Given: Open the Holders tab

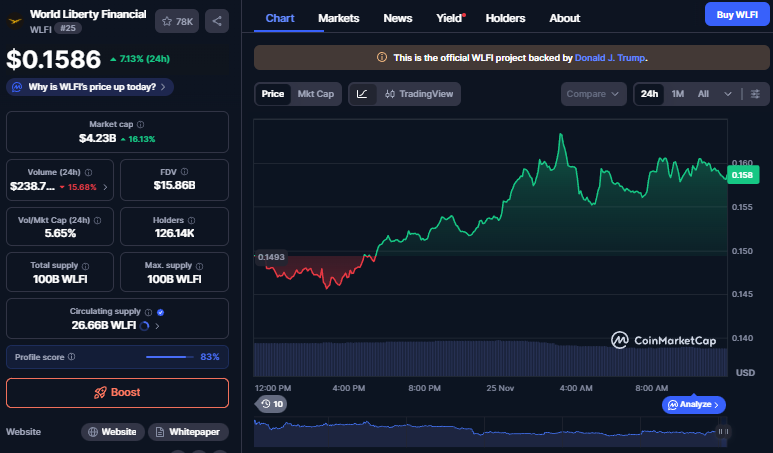Looking at the screenshot, I should pyautogui.click(x=505, y=18).
